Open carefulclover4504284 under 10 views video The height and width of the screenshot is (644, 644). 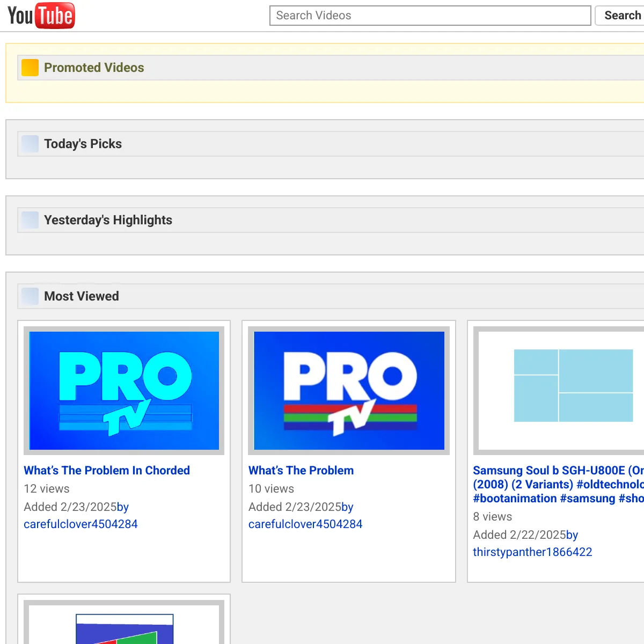click(x=305, y=524)
